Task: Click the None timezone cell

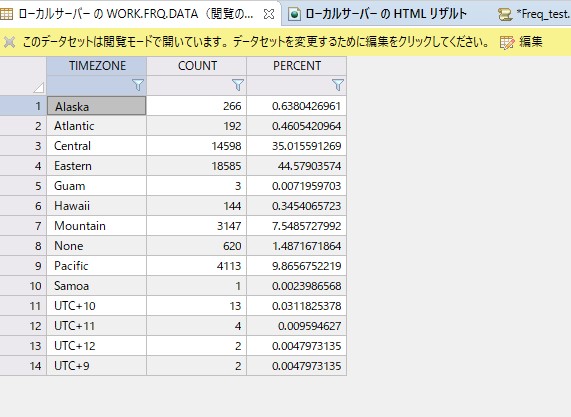Action: [97, 246]
